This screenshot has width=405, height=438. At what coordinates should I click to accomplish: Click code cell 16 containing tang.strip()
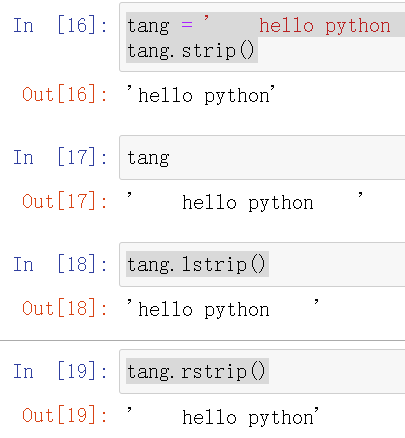coord(262,37)
